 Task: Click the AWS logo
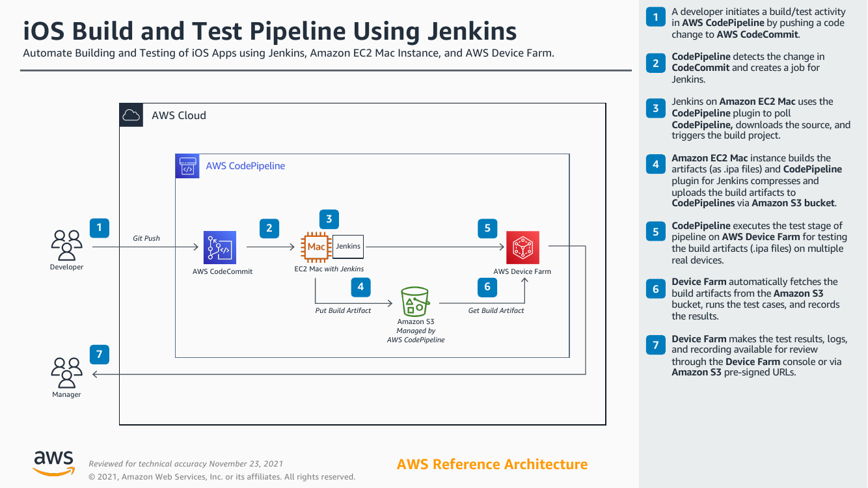(x=54, y=463)
